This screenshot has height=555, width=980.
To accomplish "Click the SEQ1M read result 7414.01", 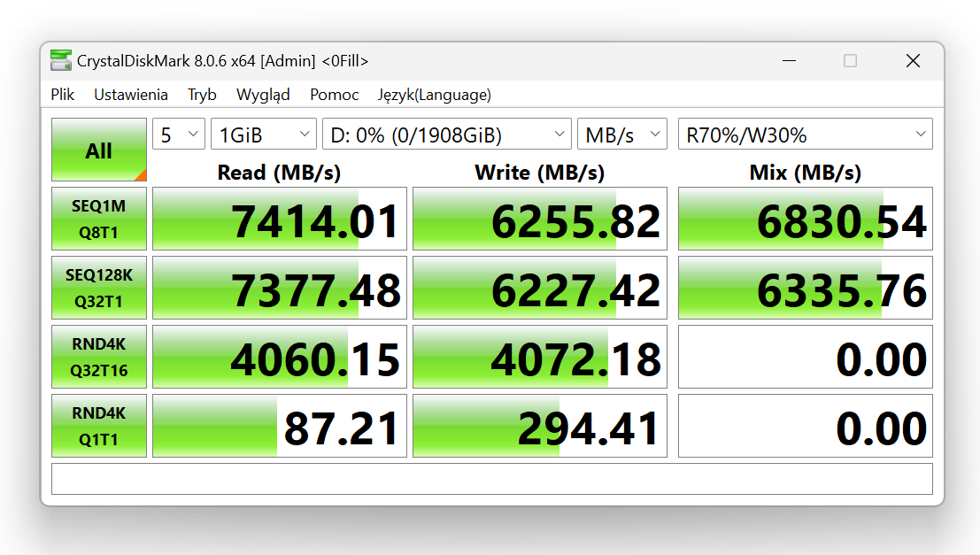I will pyautogui.click(x=280, y=219).
